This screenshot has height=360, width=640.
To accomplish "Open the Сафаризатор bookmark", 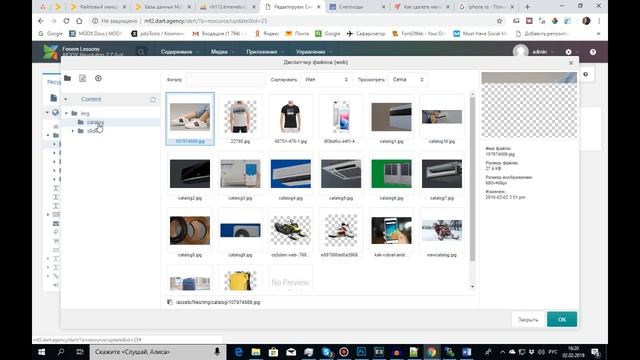I will tap(366, 33).
